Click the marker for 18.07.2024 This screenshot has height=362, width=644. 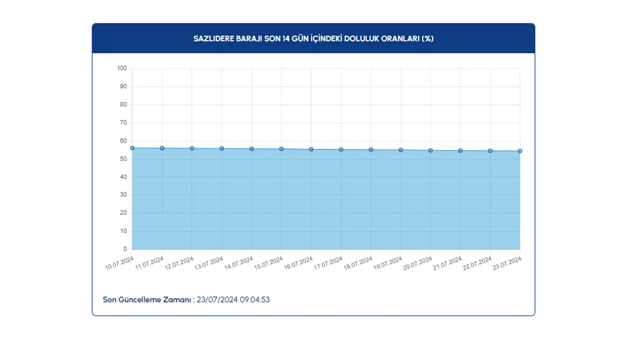[372, 150]
